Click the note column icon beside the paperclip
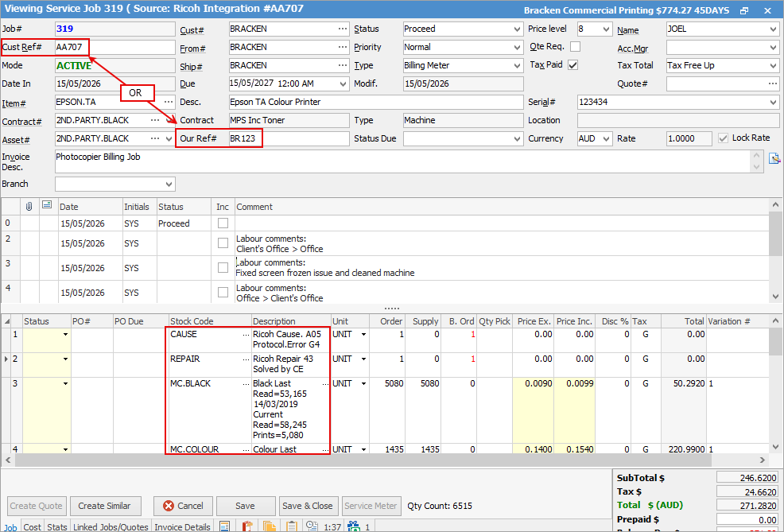The image size is (784, 532). pos(48,205)
